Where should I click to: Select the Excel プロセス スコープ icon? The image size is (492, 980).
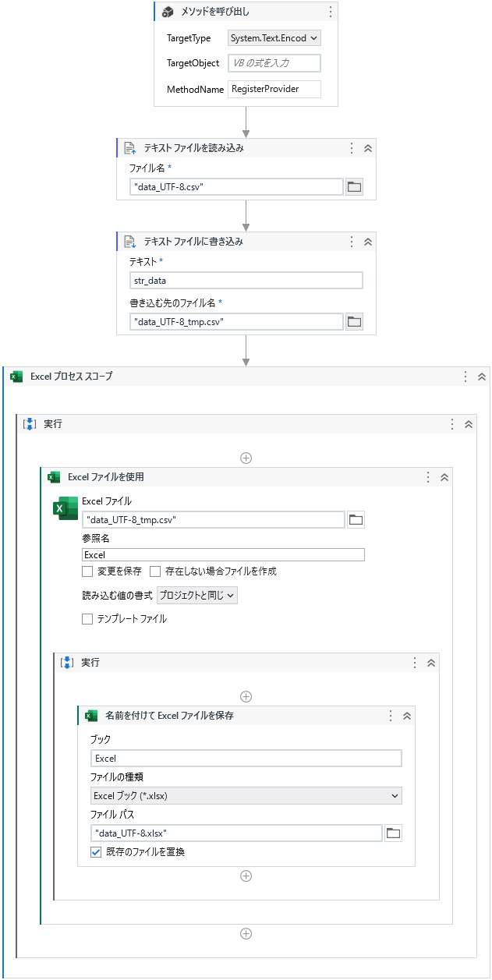[x=15, y=376]
